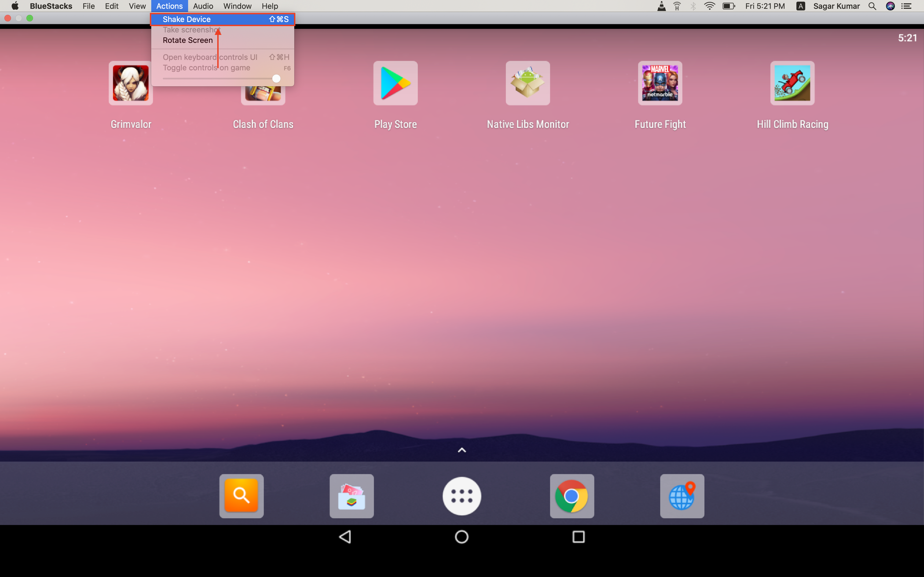Open browser/world app in dock

point(682,495)
